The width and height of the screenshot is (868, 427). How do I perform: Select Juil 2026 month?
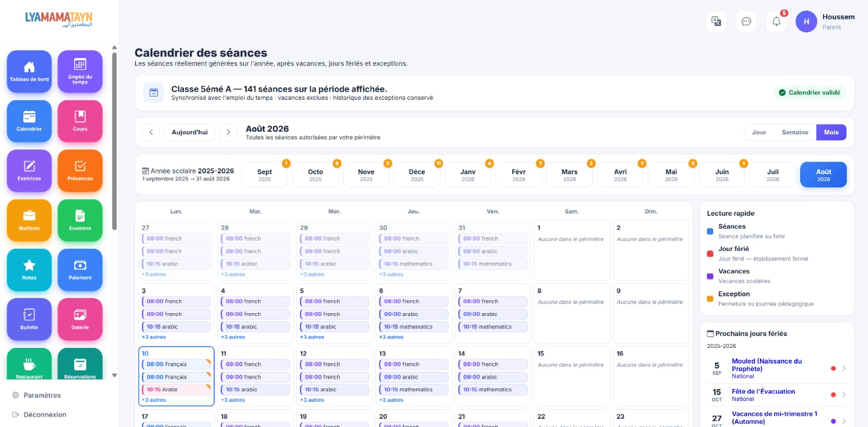pyautogui.click(x=773, y=175)
